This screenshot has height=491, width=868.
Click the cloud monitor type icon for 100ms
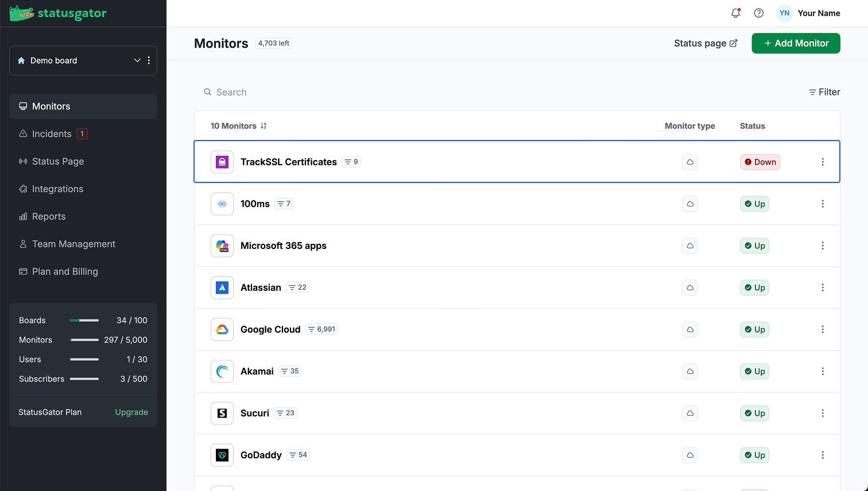coord(690,204)
